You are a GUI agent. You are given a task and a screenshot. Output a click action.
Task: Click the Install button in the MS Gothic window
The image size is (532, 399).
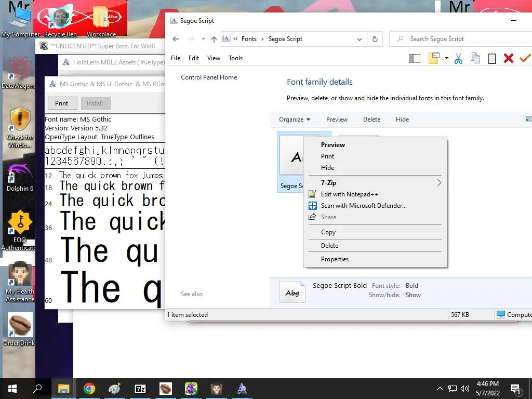tap(95, 103)
